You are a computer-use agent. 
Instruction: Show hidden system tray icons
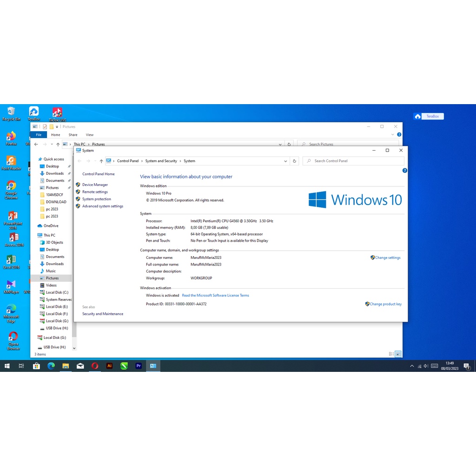tap(412, 366)
